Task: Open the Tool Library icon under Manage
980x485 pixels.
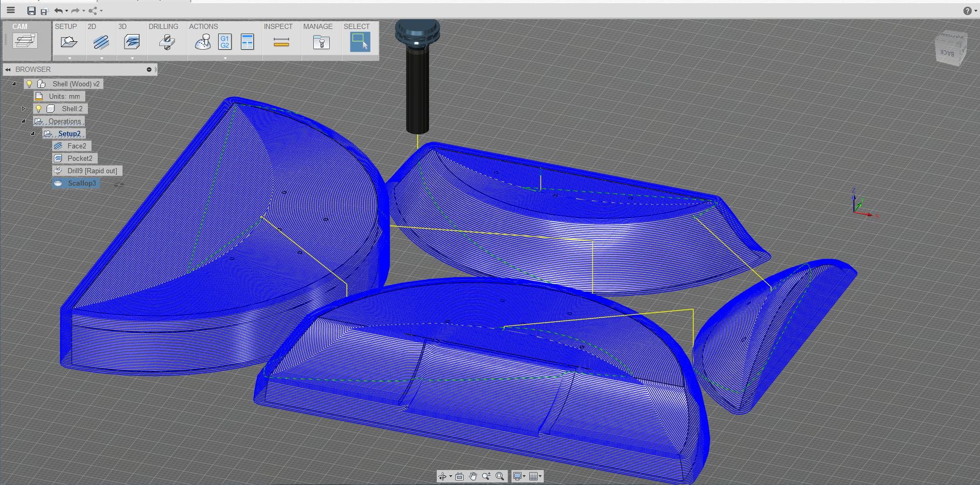Action: click(321, 42)
